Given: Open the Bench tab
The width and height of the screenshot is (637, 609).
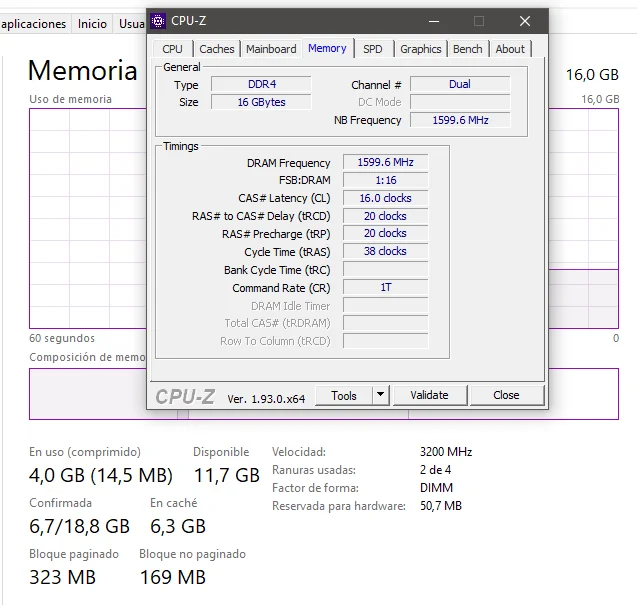Looking at the screenshot, I should (468, 49).
